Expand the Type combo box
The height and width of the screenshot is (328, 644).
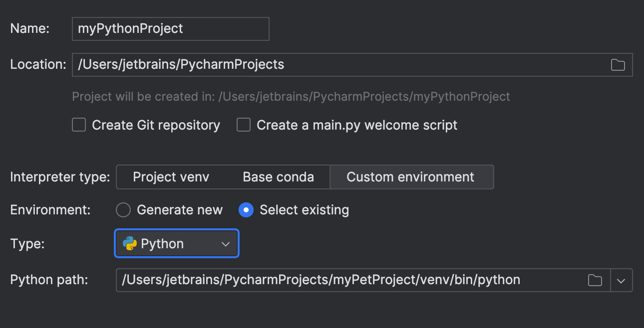tap(176, 243)
